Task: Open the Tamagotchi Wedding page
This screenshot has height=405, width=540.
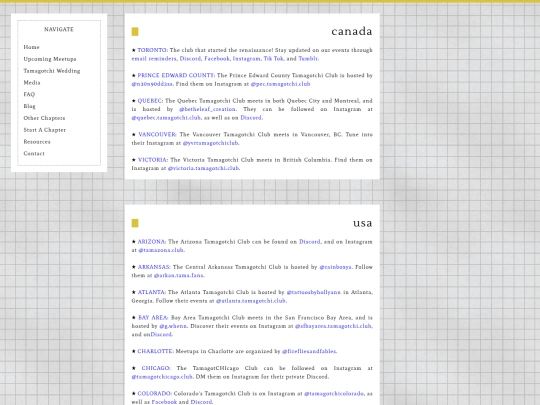Action: coord(52,71)
